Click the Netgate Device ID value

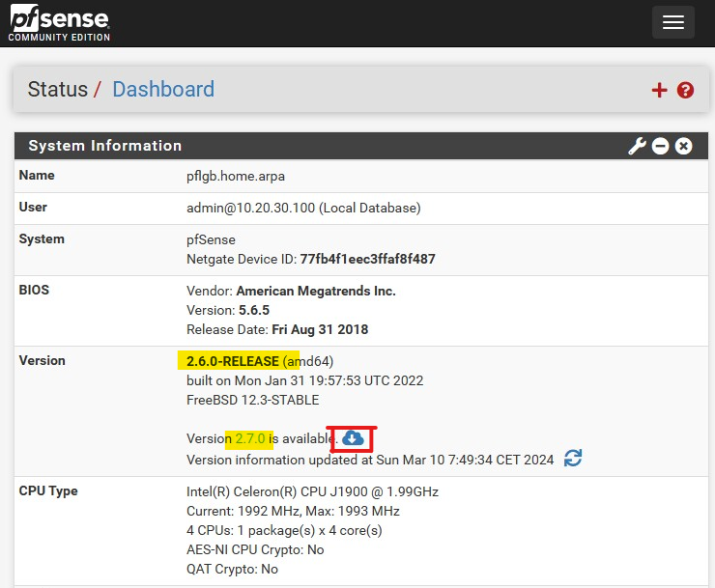[367, 259]
